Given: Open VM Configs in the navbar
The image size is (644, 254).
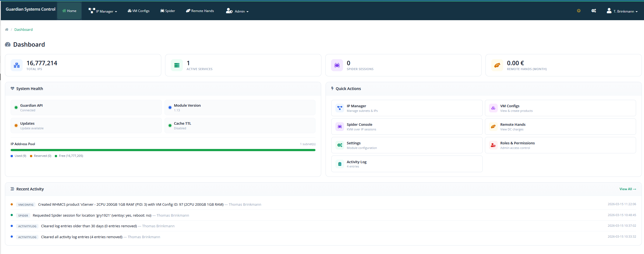Looking at the screenshot, I should 139,11.
